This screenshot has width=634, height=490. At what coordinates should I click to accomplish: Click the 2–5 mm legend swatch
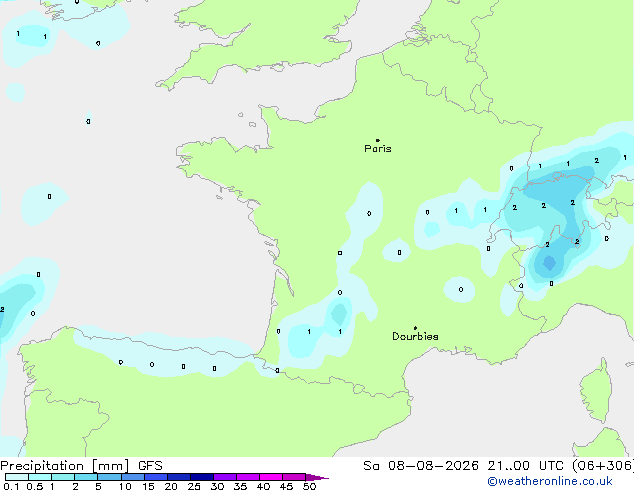click(x=86, y=477)
